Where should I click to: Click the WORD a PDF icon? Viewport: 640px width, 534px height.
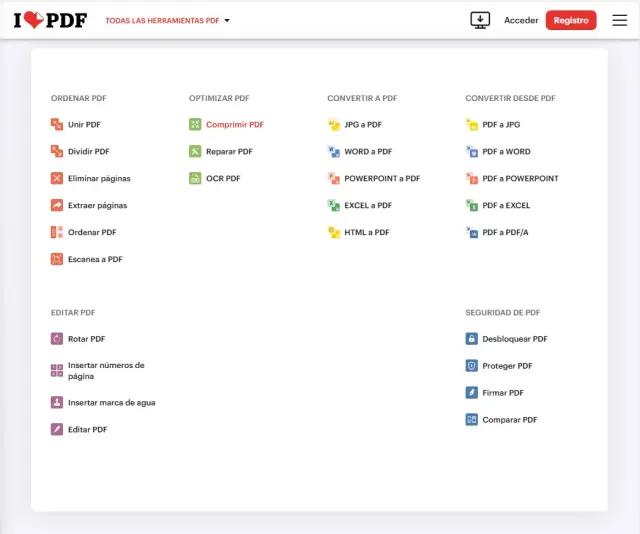coord(334,152)
